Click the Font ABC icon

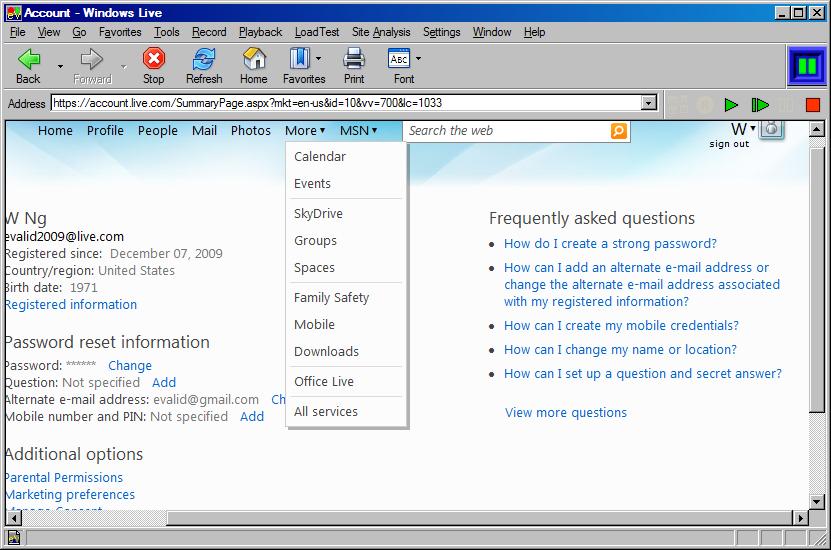tap(399, 59)
